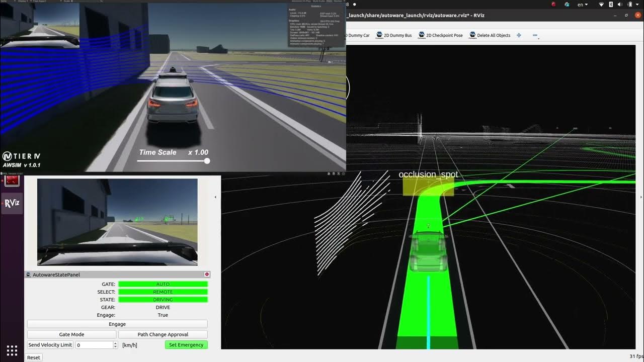Screen dimensions: 644x362
Task: Click the camera image view thumbnail
Action: coord(117,222)
